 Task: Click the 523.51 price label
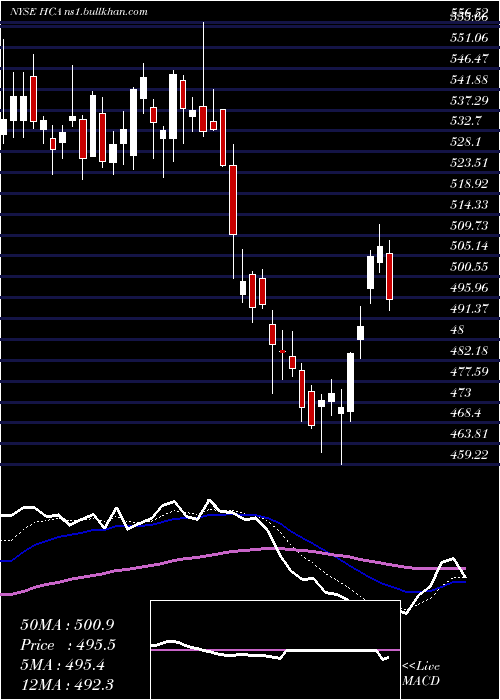point(469,163)
